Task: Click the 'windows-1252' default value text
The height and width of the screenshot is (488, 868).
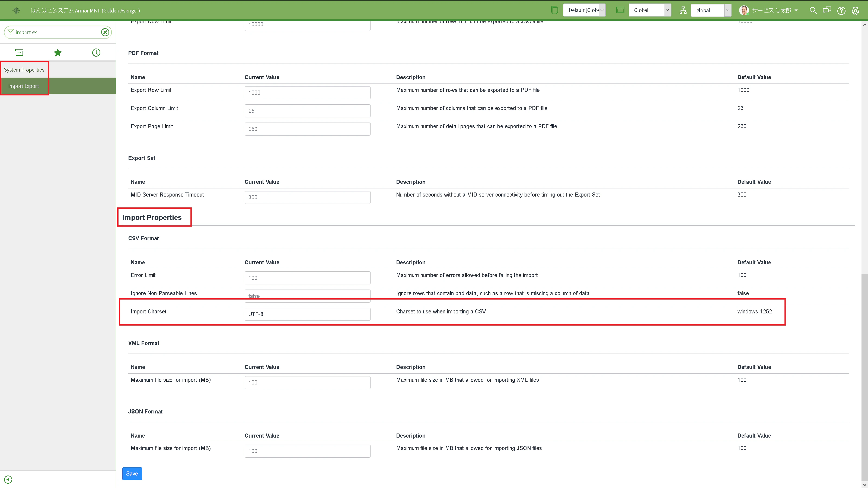Action: 754,312
